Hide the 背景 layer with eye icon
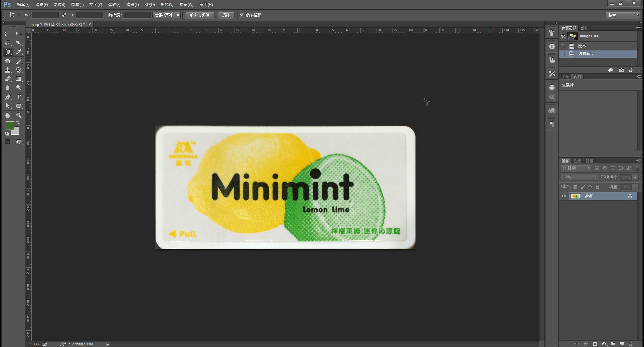This screenshot has height=347, width=644. (x=564, y=196)
